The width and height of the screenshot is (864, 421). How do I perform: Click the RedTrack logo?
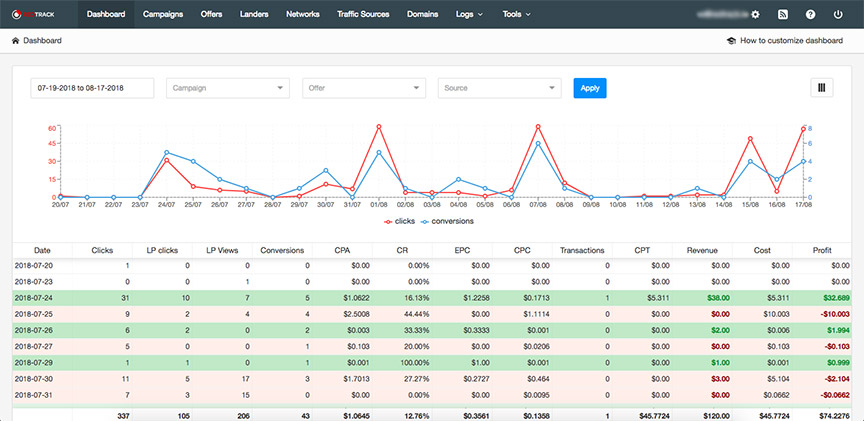click(x=33, y=14)
